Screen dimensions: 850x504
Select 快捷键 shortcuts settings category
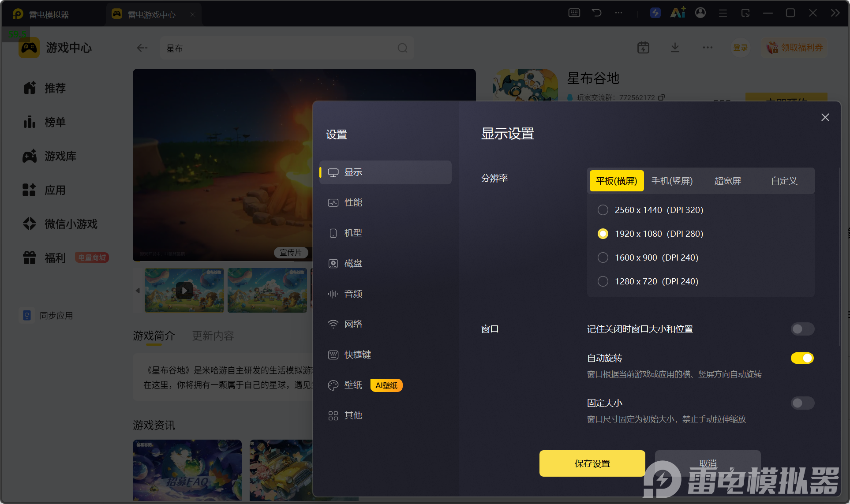pos(386,355)
